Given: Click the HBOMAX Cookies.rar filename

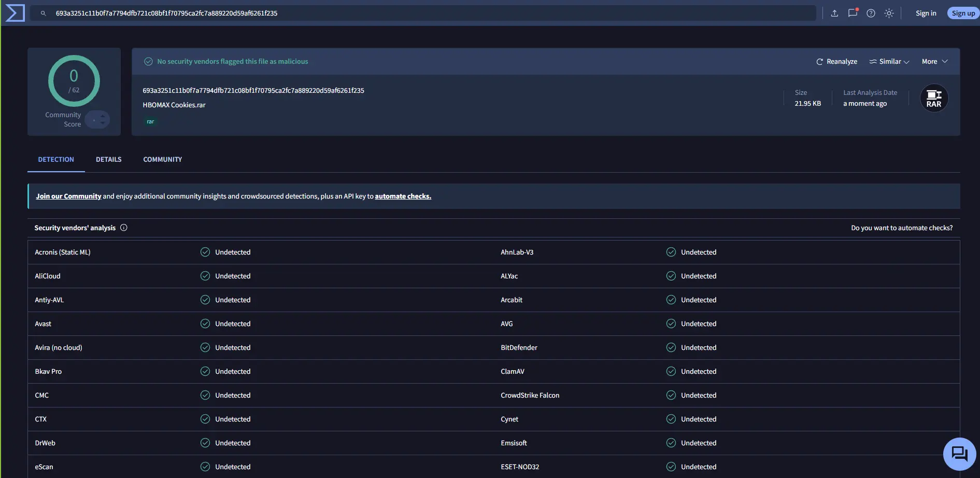Looking at the screenshot, I should click(174, 105).
